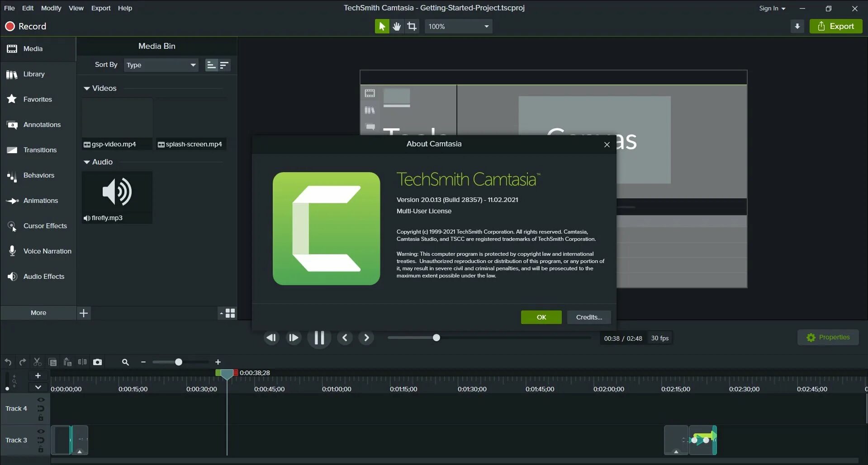Paste media onto the timeline
This screenshot has width=868, height=465.
[67, 362]
